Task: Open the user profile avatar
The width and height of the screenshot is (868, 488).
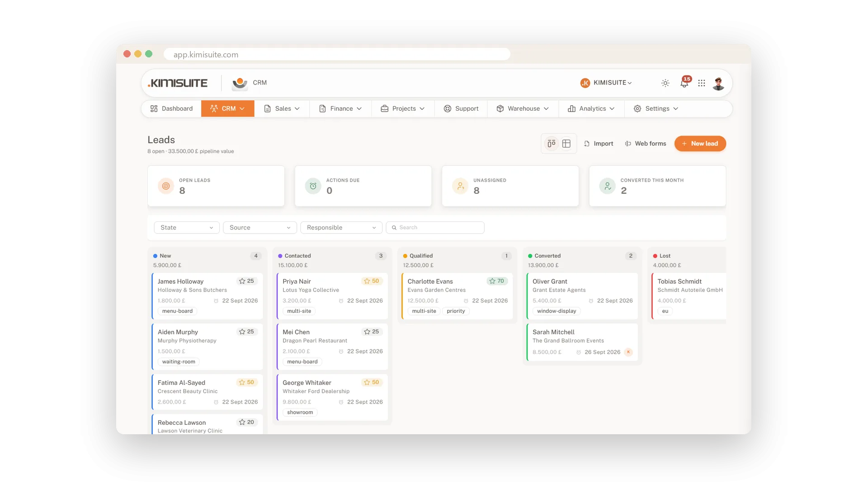Action: coord(718,83)
